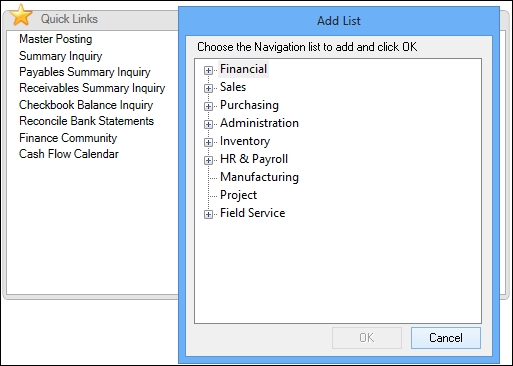Select the Project list item

coord(238,195)
